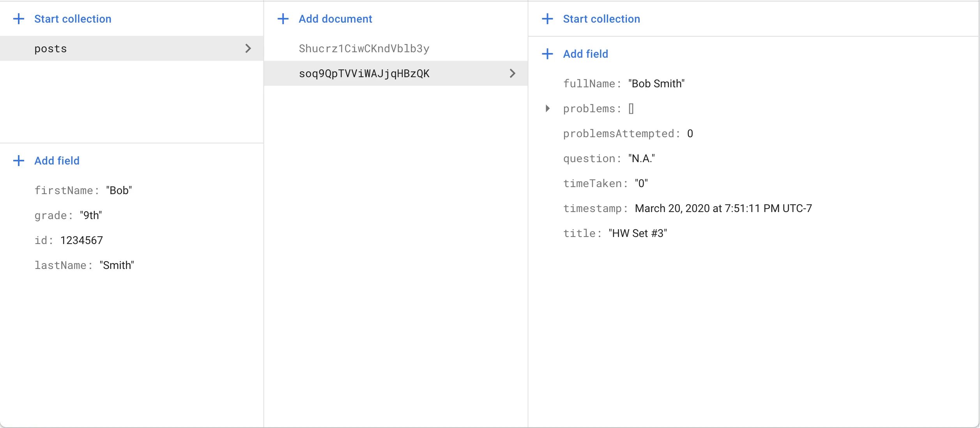Select the posts collection

[x=51, y=49]
